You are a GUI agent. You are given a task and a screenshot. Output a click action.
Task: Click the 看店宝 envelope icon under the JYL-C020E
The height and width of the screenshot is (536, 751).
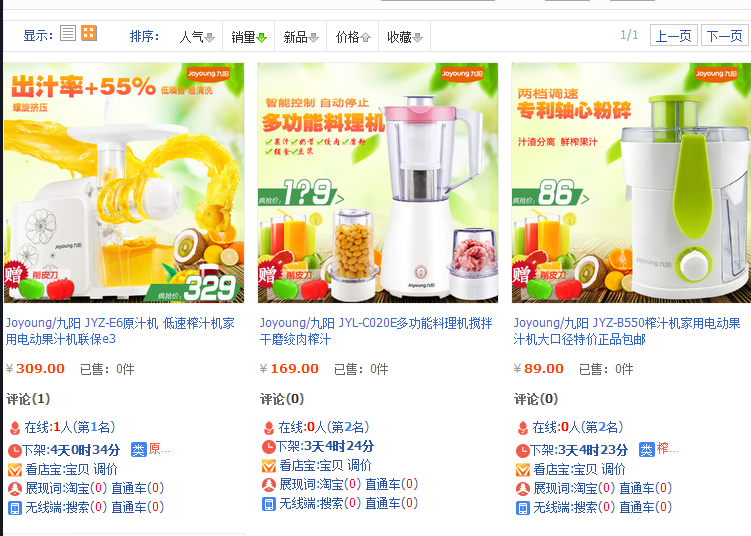coord(269,465)
